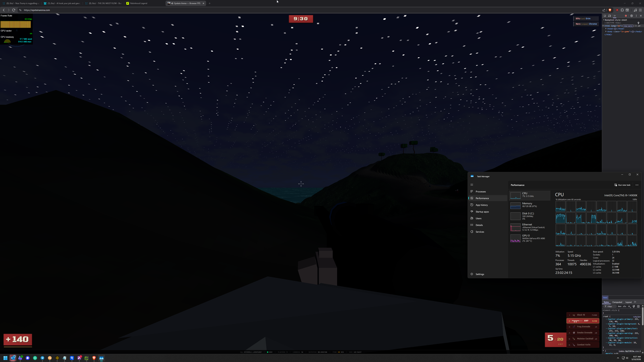This screenshot has width=644, height=362.
Task: Click the Brave Shields lion icon
Action: click(610, 10)
